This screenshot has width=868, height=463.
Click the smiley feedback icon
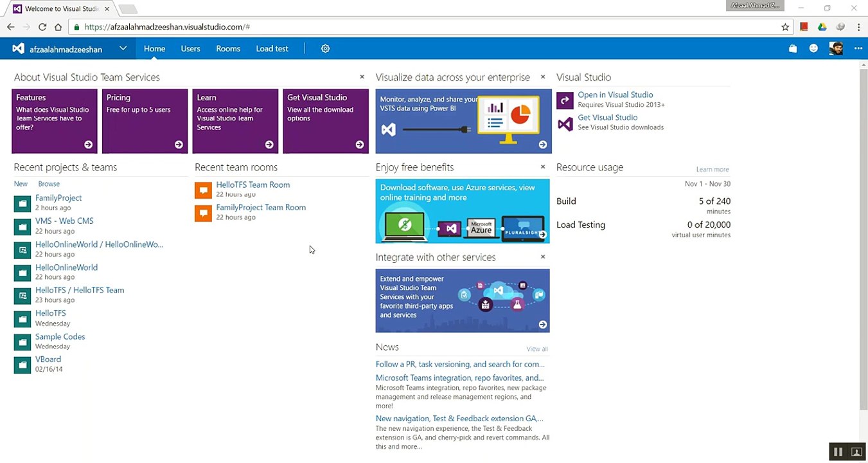[813, 49]
